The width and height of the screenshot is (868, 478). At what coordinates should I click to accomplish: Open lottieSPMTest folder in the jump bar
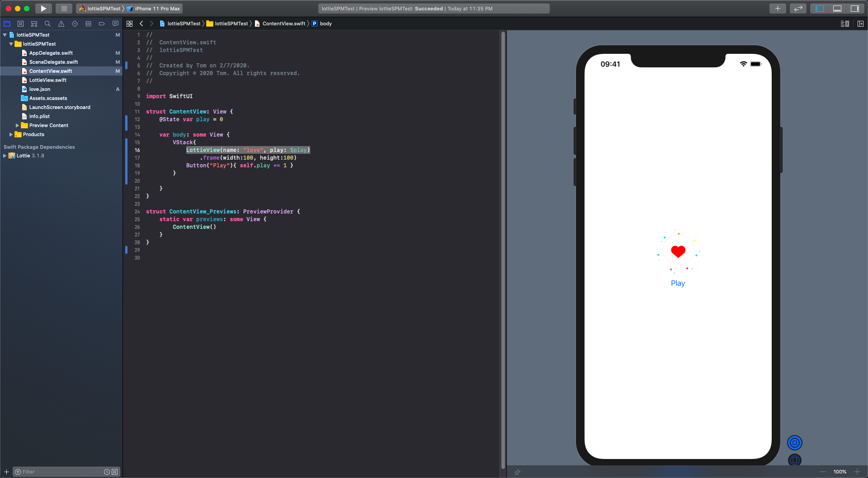pyautogui.click(x=227, y=24)
